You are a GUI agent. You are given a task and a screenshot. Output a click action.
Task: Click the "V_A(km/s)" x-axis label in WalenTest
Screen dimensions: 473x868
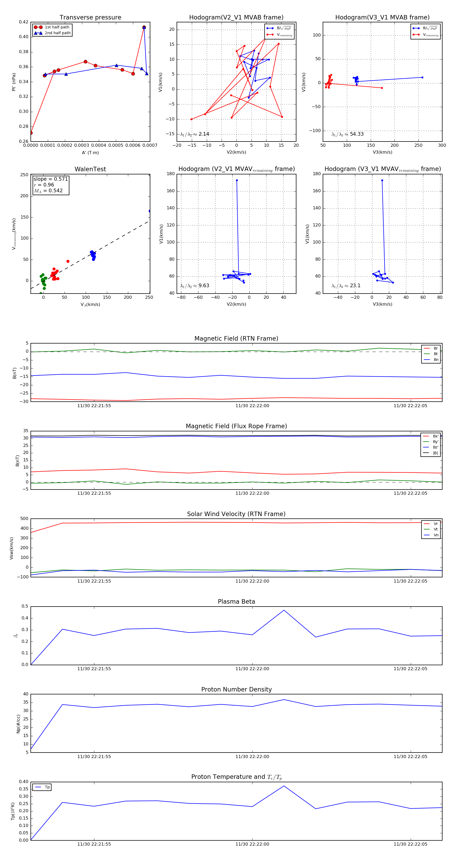pyautogui.click(x=90, y=305)
